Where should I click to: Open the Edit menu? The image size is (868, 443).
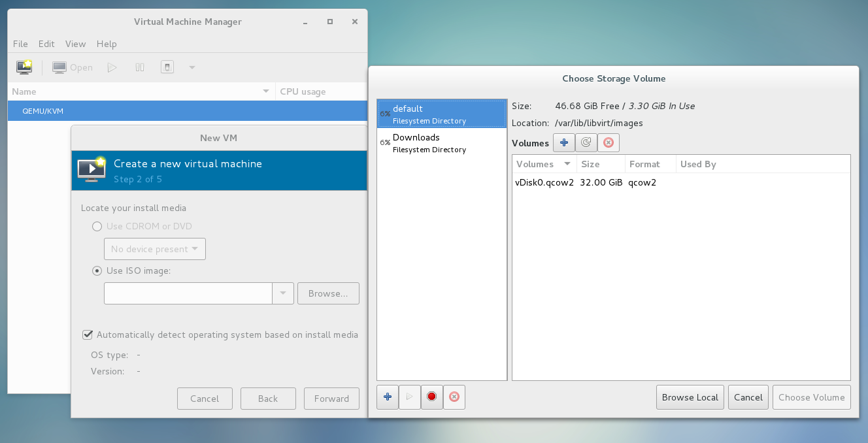click(x=46, y=44)
